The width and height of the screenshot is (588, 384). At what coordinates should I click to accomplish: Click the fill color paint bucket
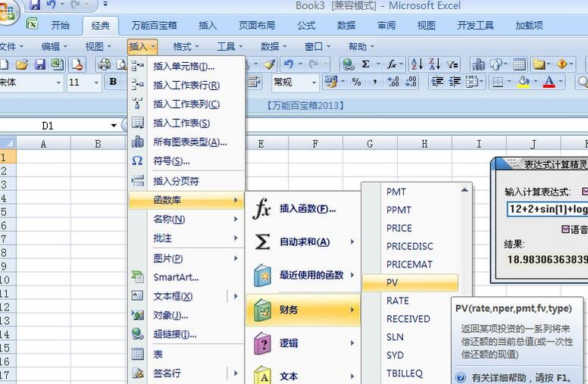(524, 82)
